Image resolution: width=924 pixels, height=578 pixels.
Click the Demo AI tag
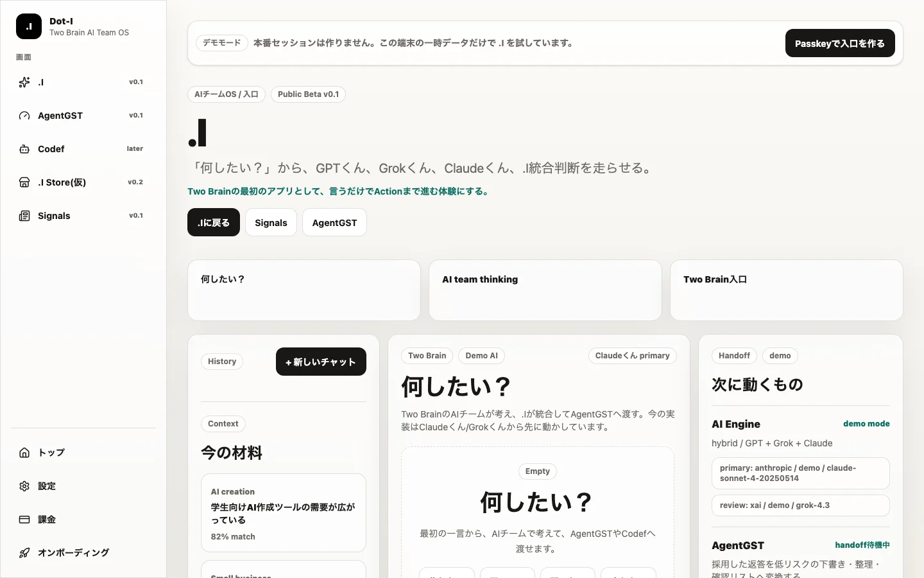(481, 356)
